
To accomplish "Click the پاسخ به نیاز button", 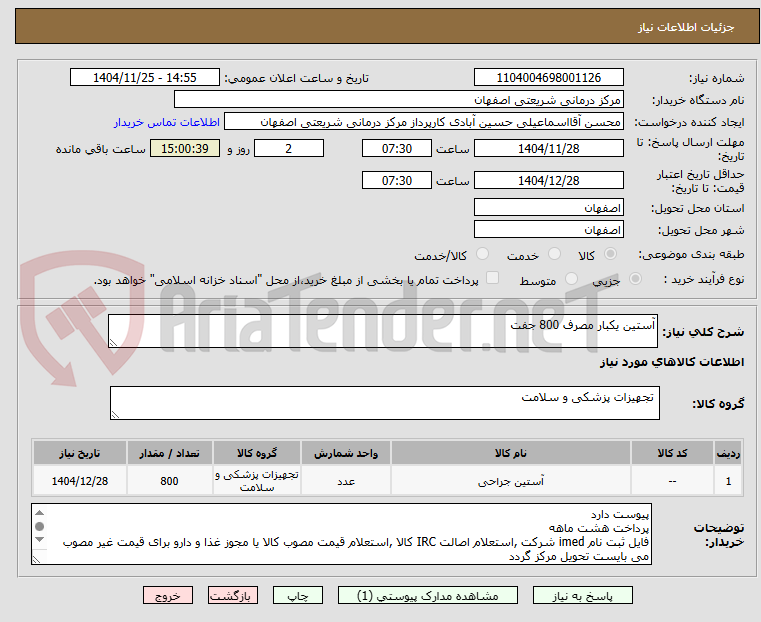I will pyautogui.click(x=582, y=595).
